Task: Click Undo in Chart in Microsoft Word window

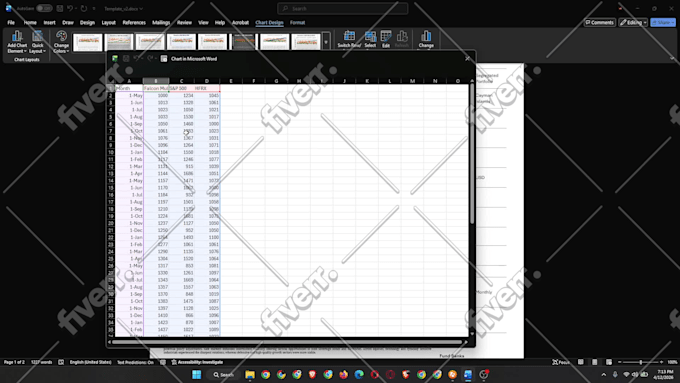Action: [136, 59]
